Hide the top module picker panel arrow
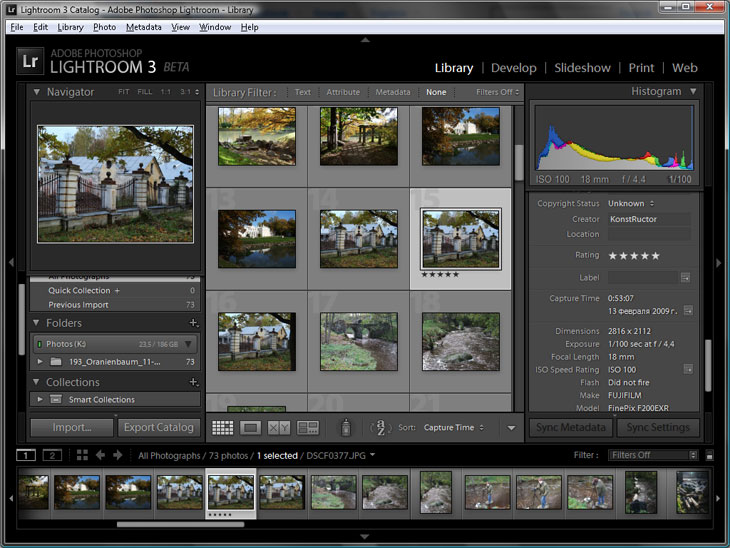The width and height of the screenshot is (730, 548). (x=365, y=40)
